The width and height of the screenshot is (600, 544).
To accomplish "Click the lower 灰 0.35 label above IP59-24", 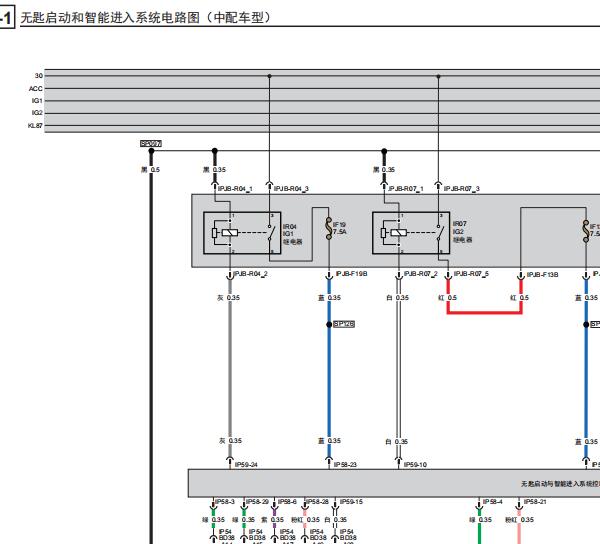I will point(230,441).
